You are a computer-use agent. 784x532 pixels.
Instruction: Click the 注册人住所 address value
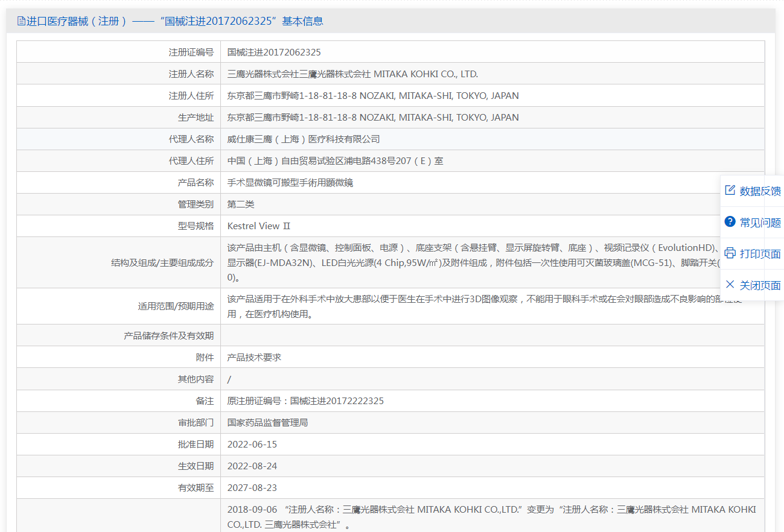(373, 96)
